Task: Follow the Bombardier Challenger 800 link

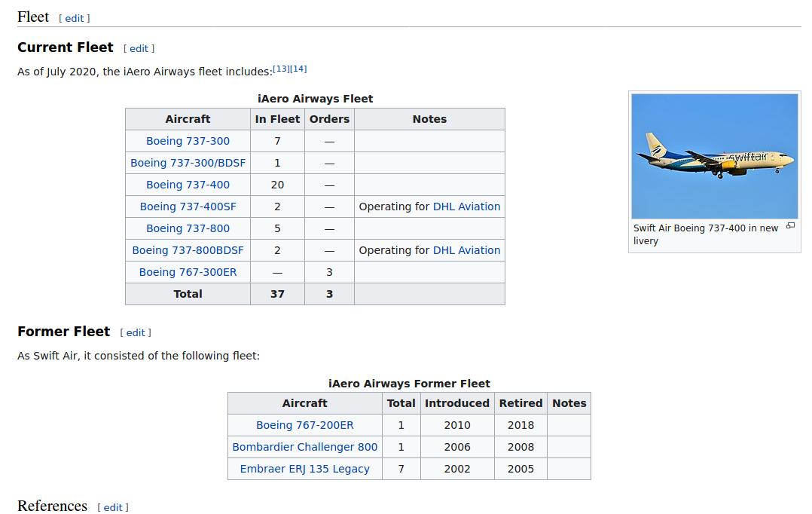Action: click(x=305, y=447)
